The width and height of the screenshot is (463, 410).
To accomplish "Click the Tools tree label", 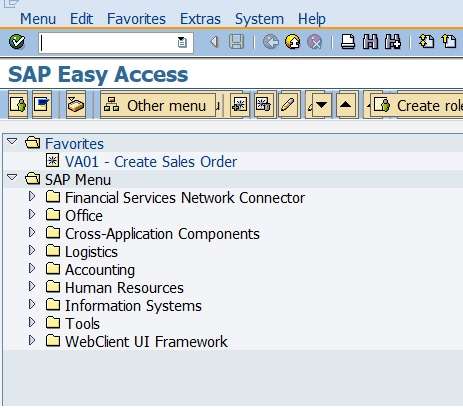I will 82,324.
